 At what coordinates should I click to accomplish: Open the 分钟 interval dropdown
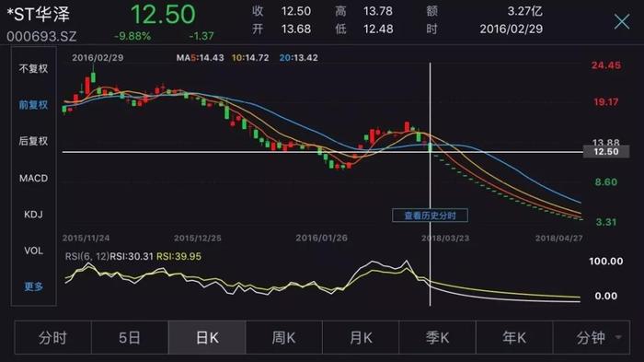pos(591,338)
